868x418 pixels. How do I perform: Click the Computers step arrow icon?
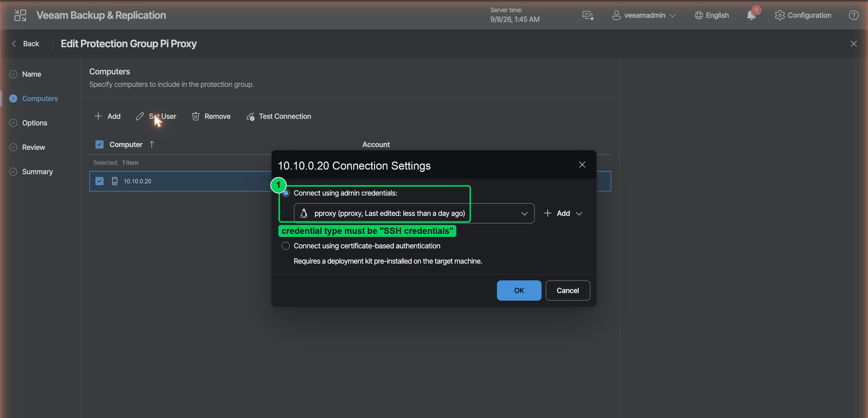coord(14,98)
